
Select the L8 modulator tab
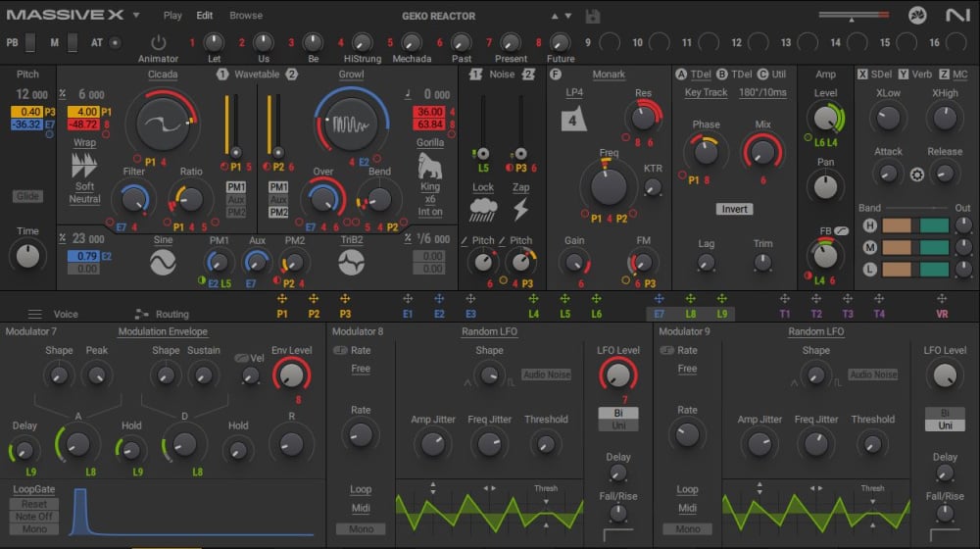pos(690,314)
